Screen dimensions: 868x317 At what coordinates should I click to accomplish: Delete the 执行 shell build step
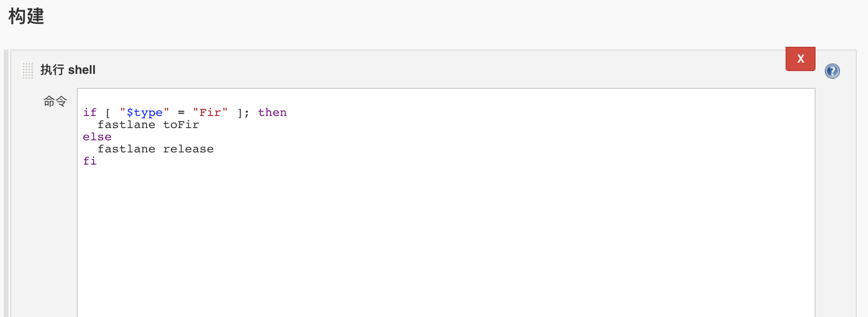click(x=800, y=59)
